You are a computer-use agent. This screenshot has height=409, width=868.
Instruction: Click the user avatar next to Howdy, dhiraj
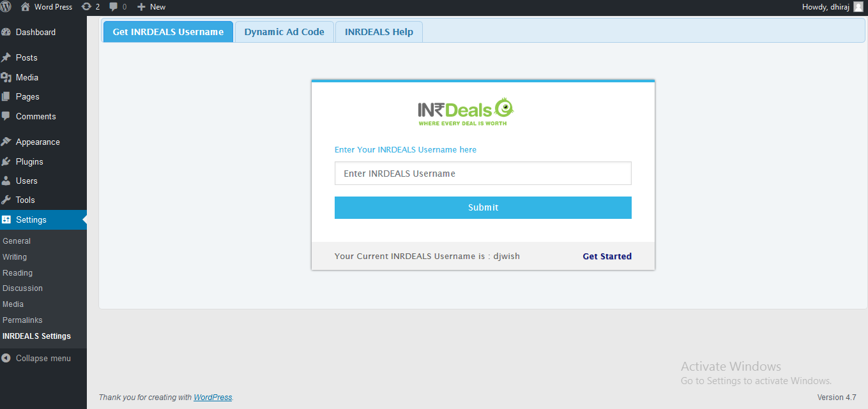[858, 6]
